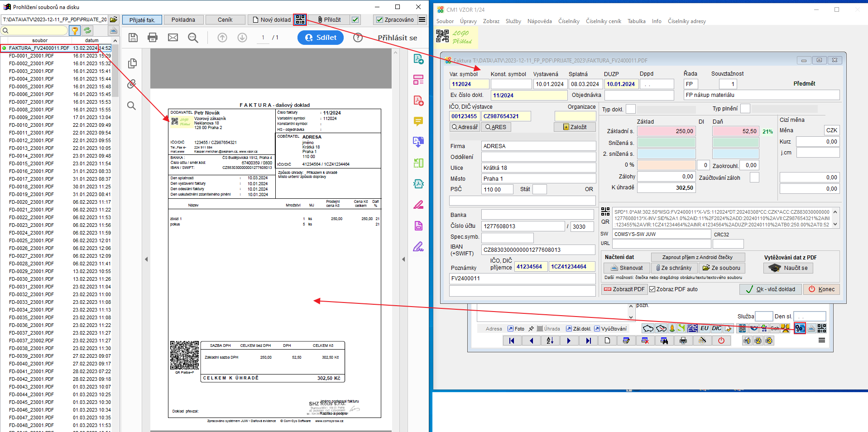The height and width of the screenshot is (432, 868).
Task: Click the envelope email icon in PDF viewer
Action: coord(173,38)
